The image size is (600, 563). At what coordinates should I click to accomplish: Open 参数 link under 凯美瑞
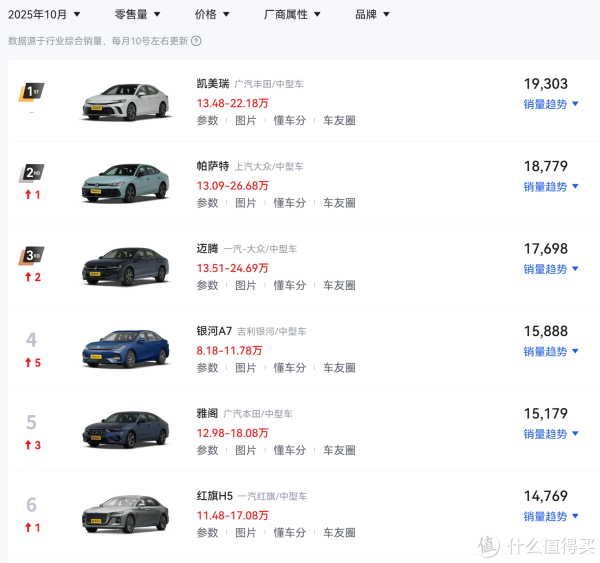coord(207,120)
